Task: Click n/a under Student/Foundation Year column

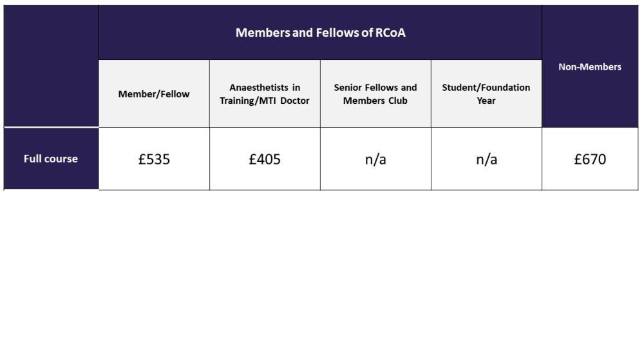Action: 486,159
